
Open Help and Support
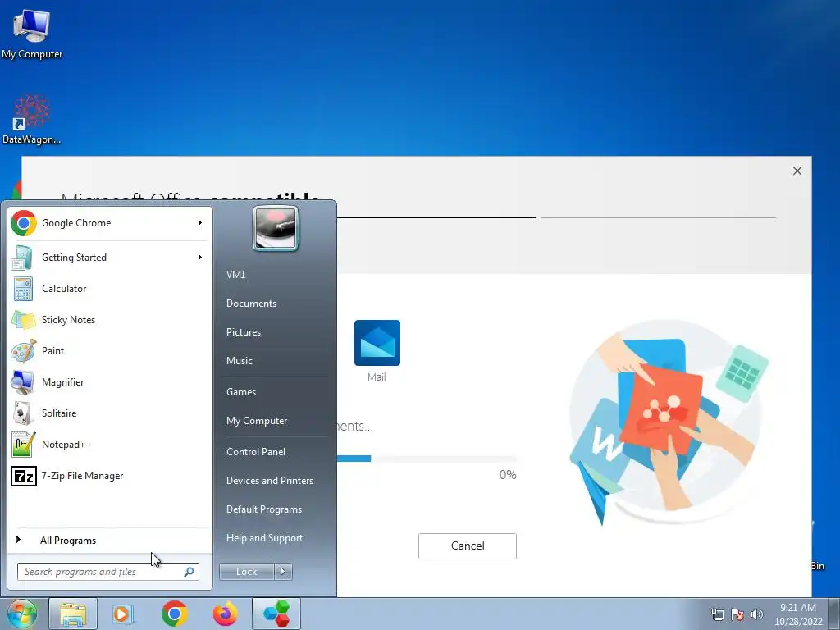264,538
